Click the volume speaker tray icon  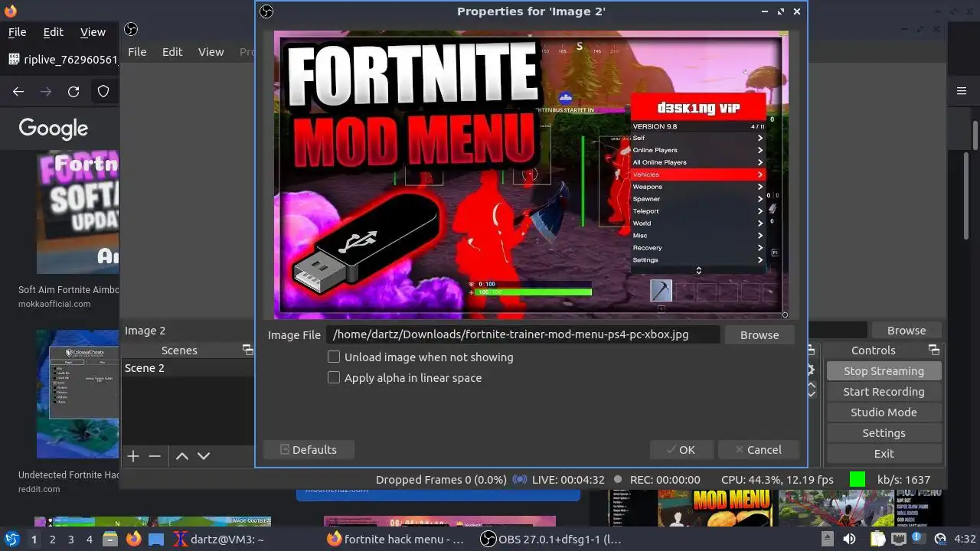[x=849, y=539]
